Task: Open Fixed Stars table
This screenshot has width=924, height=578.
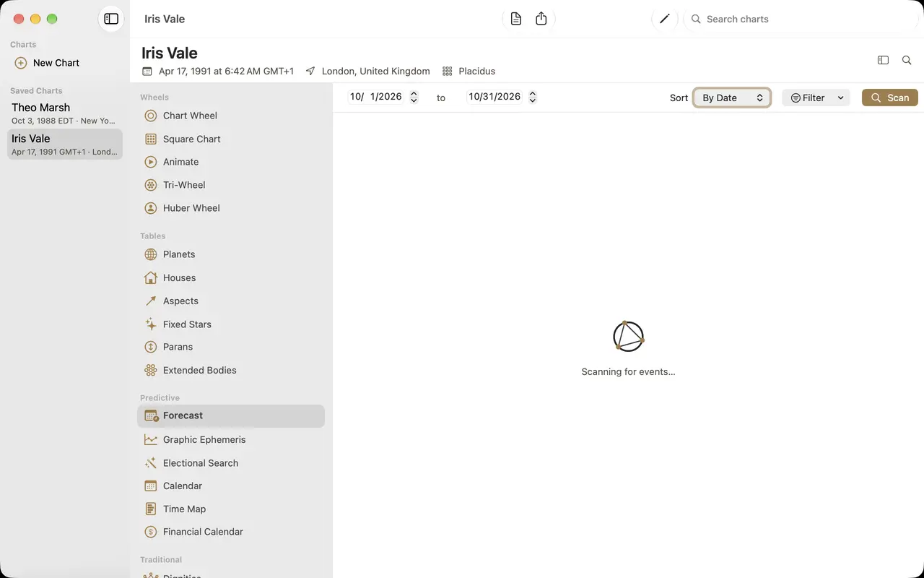Action: [x=231, y=324]
